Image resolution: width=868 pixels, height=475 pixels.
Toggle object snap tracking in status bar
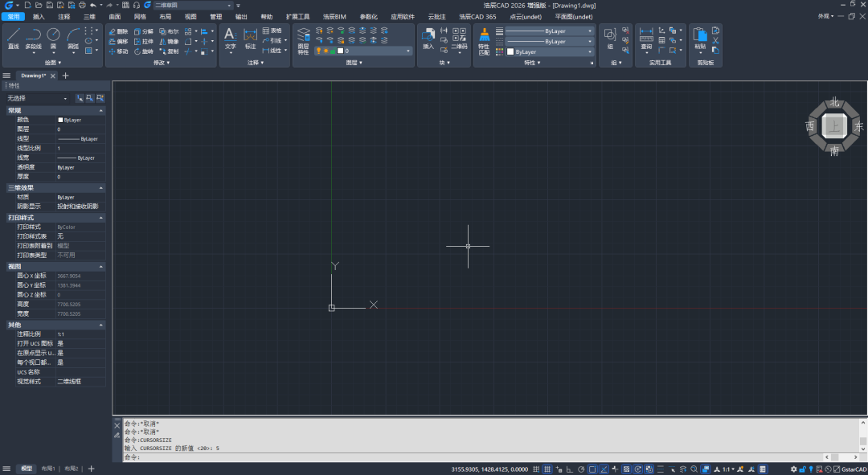coord(604,469)
